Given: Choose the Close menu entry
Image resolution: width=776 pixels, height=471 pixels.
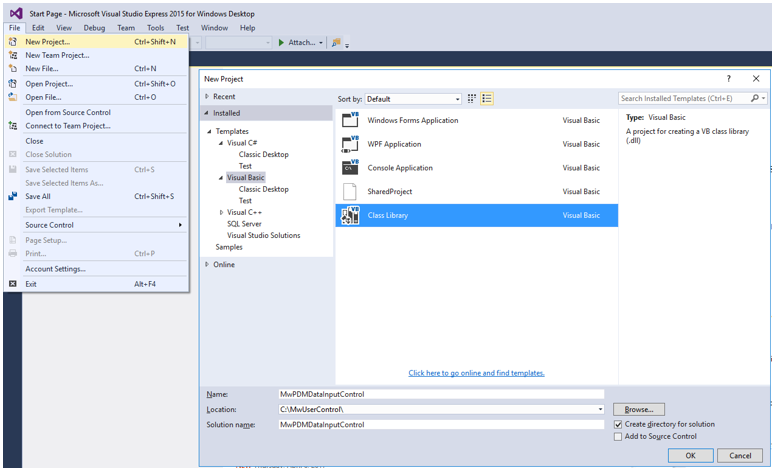Looking at the screenshot, I should (x=97, y=141).
